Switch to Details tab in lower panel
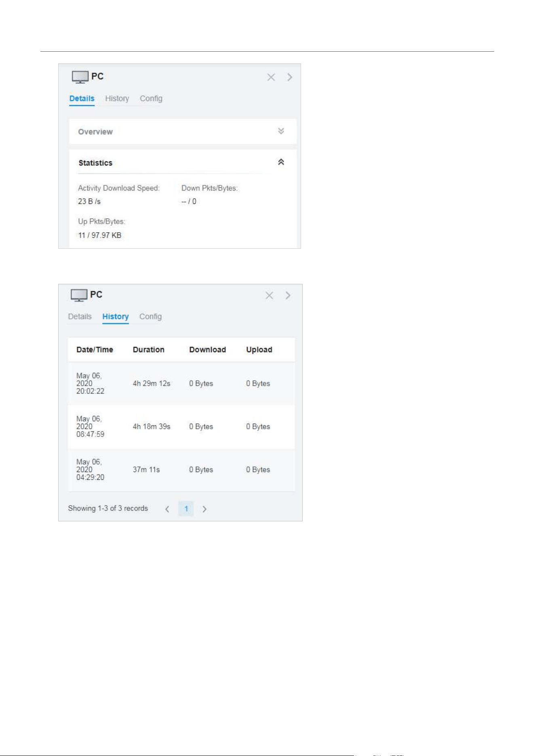 pyautogui.click(x=80, y=317)
